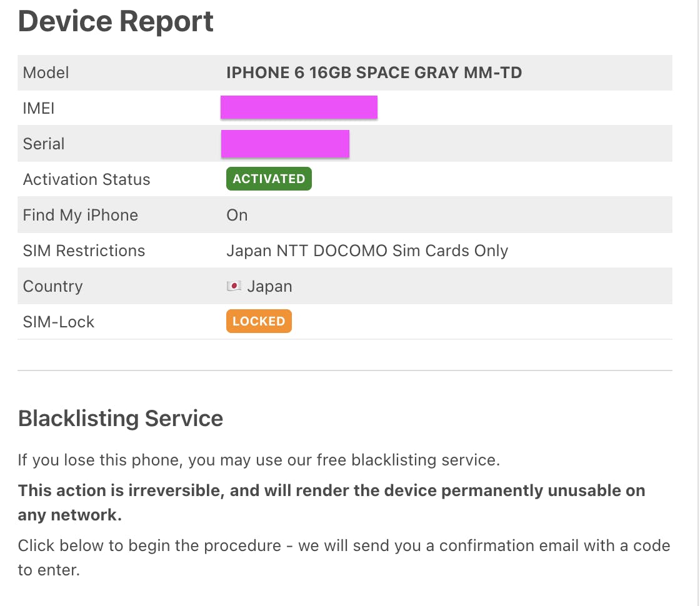Click the Japan flag icon

234,286
